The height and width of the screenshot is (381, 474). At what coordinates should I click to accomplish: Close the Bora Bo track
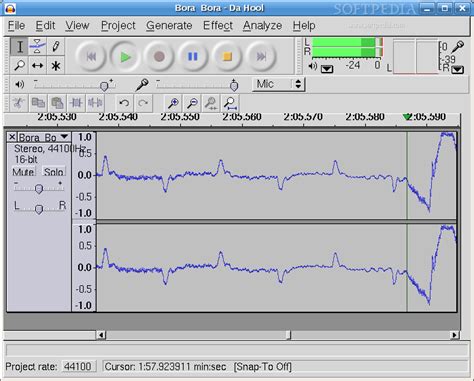click(12, 137)
